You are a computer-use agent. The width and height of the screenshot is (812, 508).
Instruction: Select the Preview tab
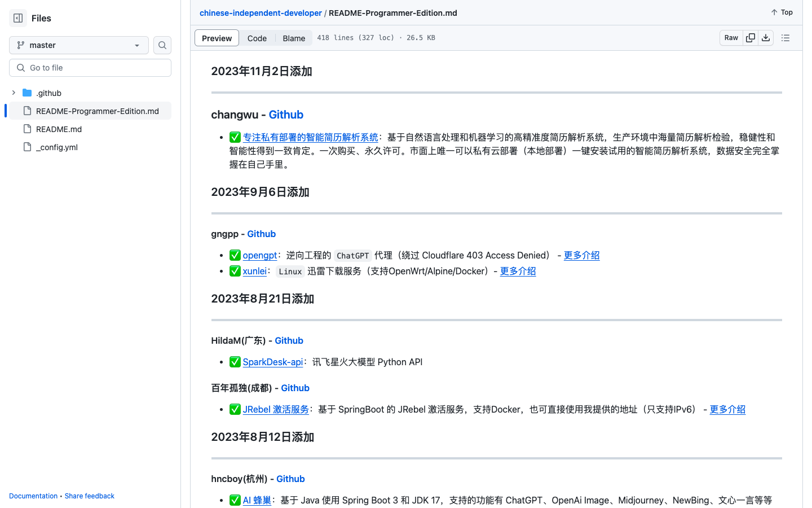click(x=217, y=38)
